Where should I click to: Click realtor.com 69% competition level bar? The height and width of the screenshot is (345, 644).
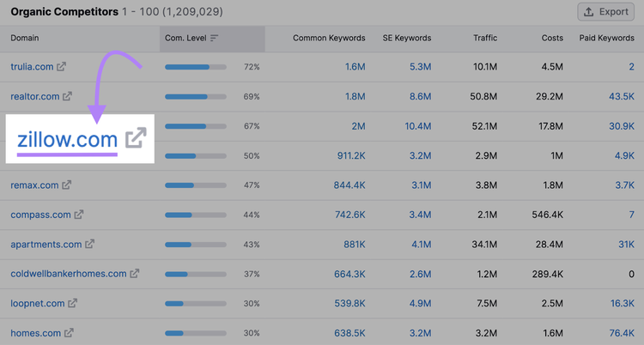click(196, 97)
